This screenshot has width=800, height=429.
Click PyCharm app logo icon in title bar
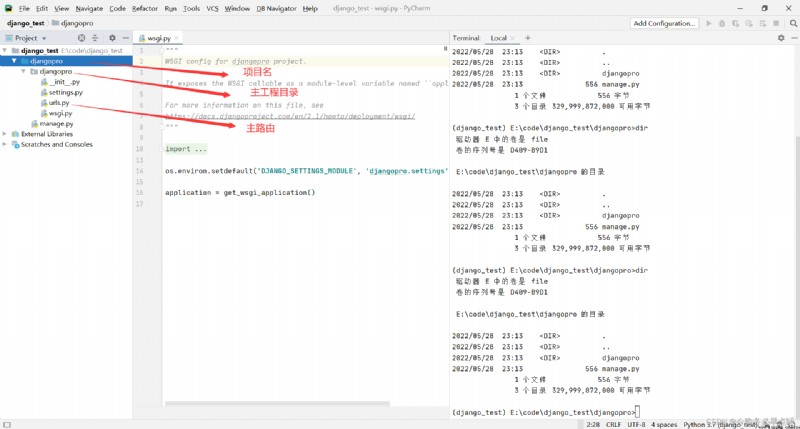coord(8,8)
